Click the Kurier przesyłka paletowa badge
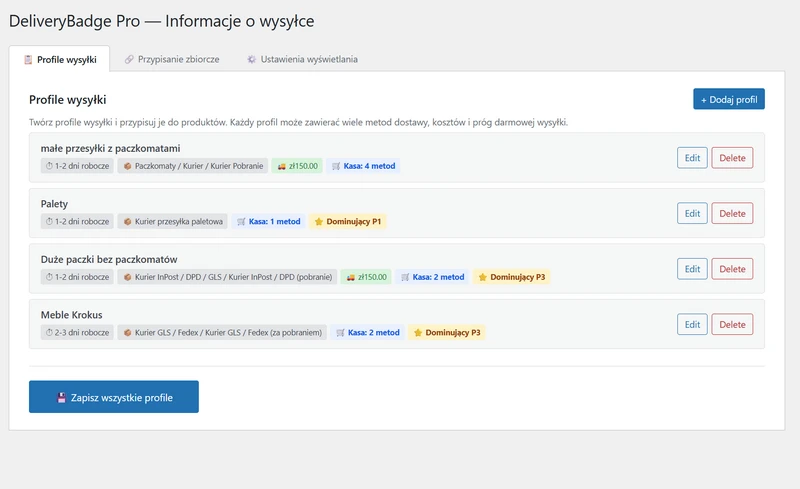The image size is (800, 489). (172, 222)
